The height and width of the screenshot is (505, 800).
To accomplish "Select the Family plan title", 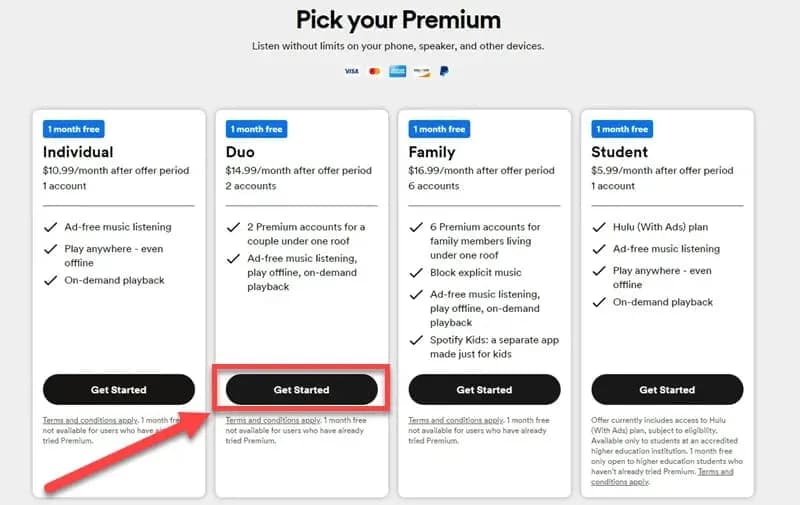I will (432, 152).
